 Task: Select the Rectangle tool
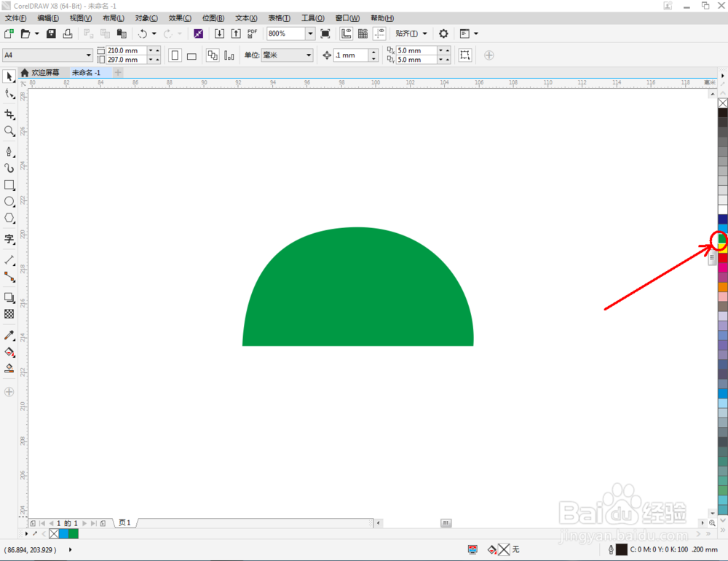click(x=9, y=184)
